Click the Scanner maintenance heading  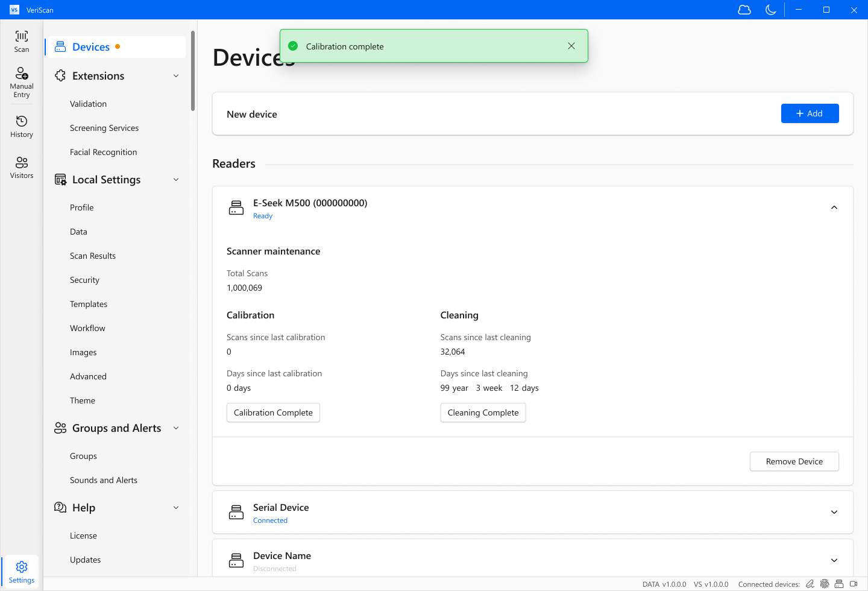coord(273,251)
